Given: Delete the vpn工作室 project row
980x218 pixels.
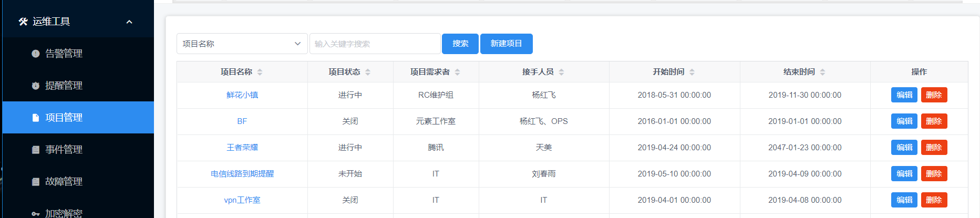Looking at the screenshot, I should [x=934, y=200].
